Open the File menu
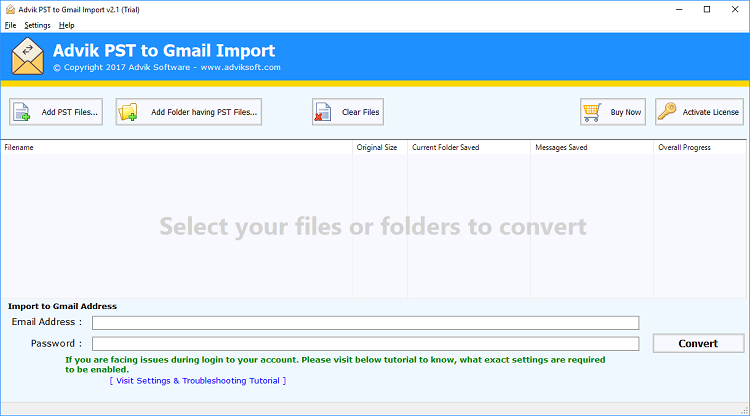 (11, 25)
